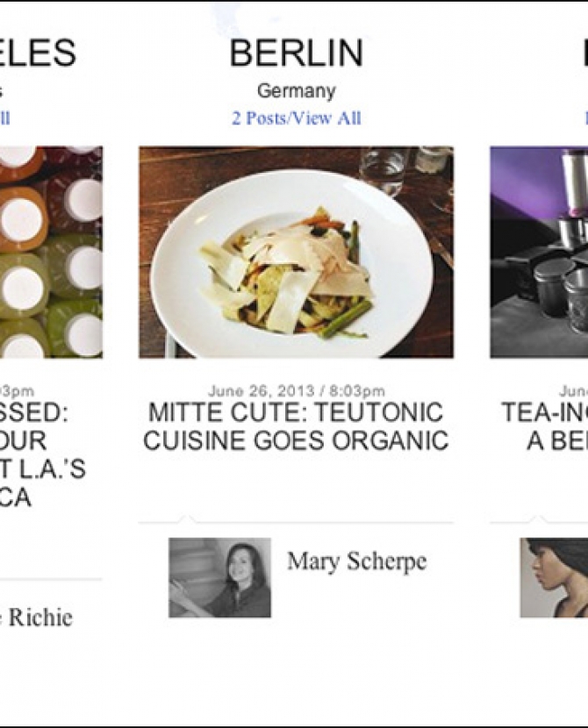
Task: Open the "Mitte Cute: Teutonic Cuisine Goes Organic" article
Action: coord(296,425)
